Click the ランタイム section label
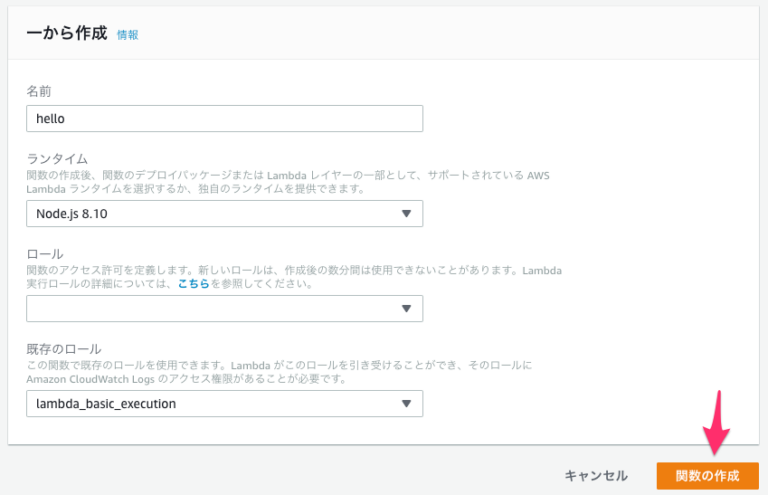768x495 pixels. 56,159
